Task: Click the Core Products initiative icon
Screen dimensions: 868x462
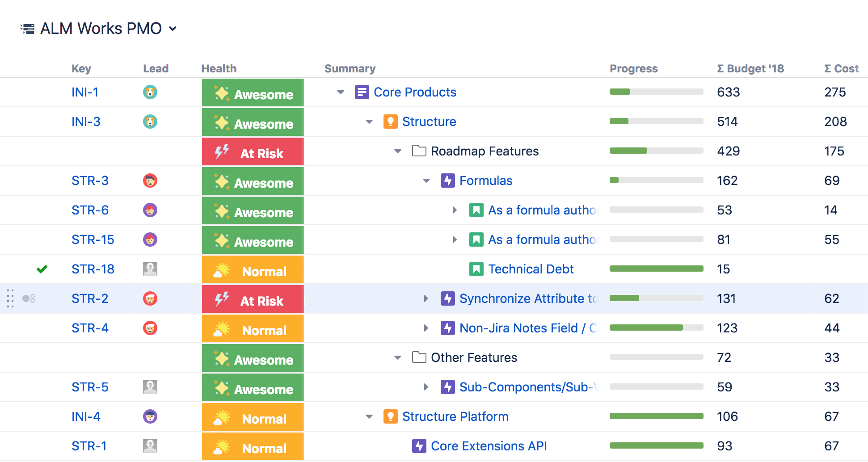Action: pyautogui.click(x=361, y=92)
